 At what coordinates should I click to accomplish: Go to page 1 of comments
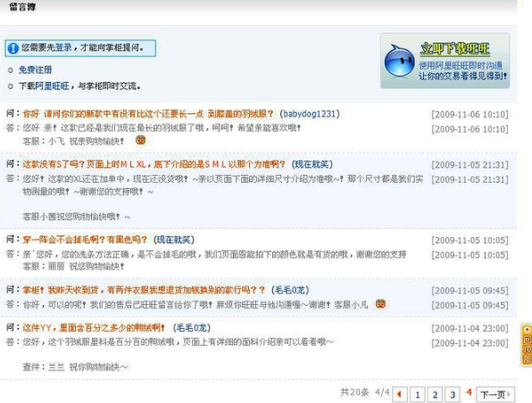click(418, 394)
